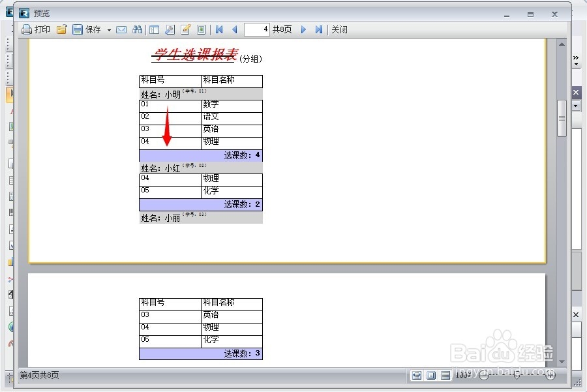Go to the previous page

(x=235, y=29)
